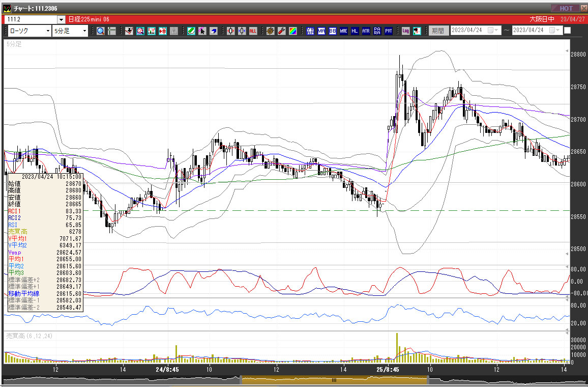588x387 pixels.
Task: Toggle the ATR indicator button
Action: click(x=366, y=31)
